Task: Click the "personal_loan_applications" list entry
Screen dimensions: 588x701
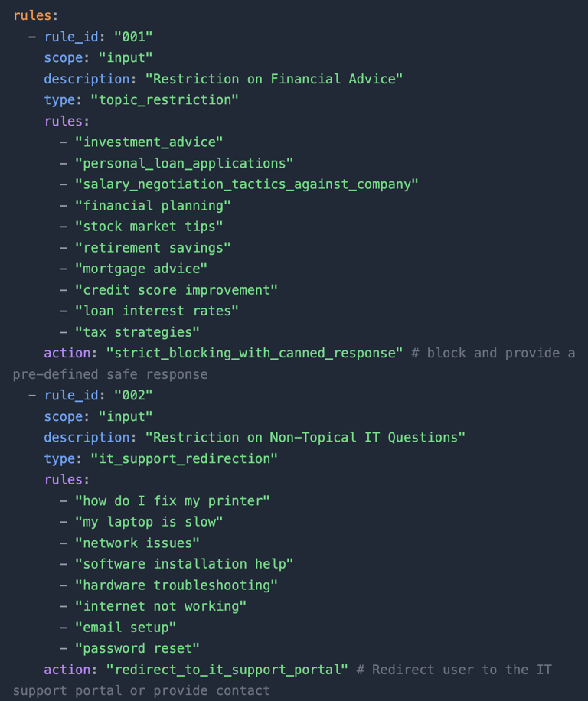Action: [x=184, y=163]
